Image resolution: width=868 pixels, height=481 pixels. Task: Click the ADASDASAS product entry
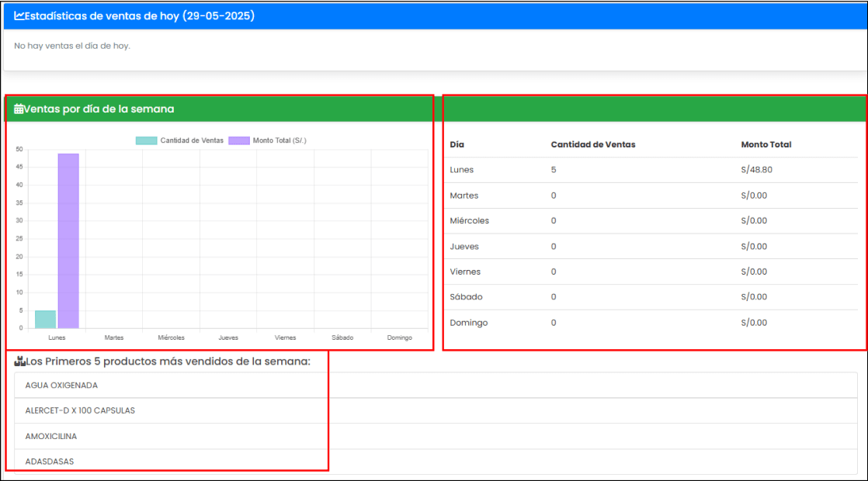(50, 462)
